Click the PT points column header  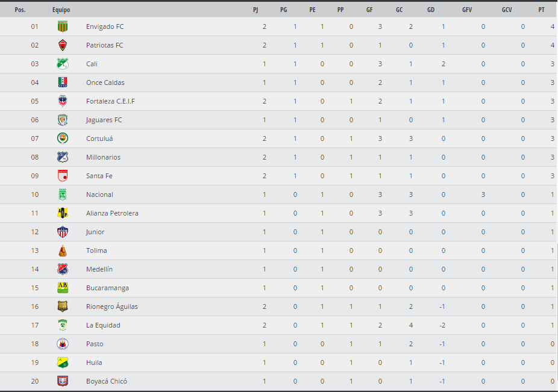coord(542,10)
